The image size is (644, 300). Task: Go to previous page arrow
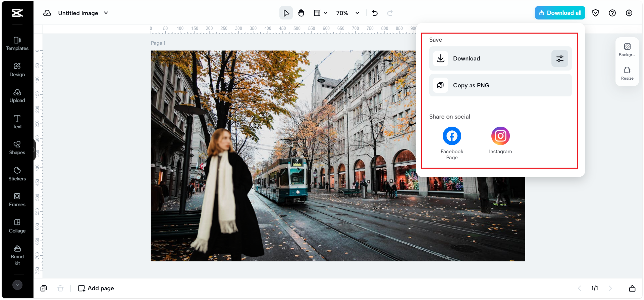(x=579, y=288)
